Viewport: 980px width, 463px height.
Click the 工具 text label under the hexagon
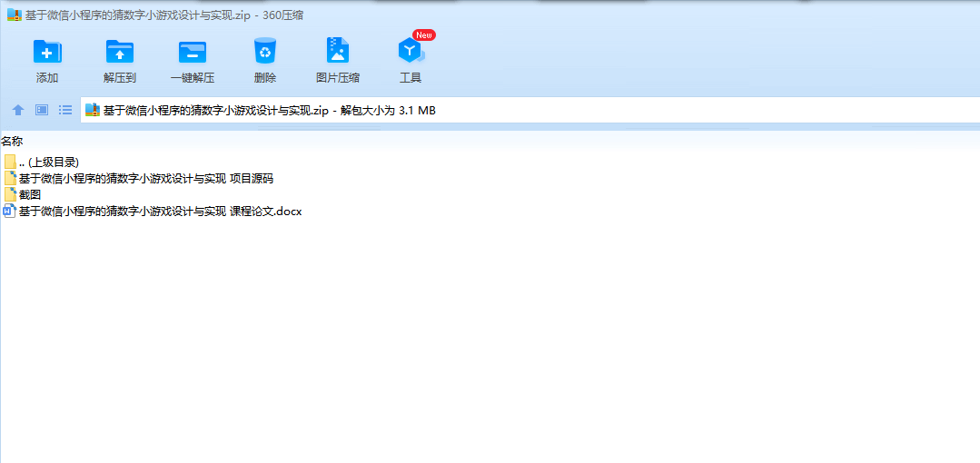click(411, 78)
